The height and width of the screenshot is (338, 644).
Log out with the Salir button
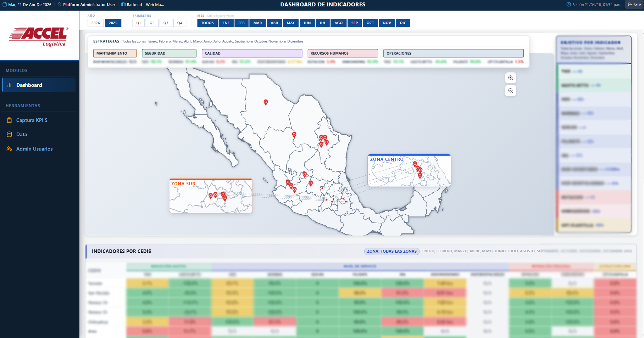click(x=634, y=5)
